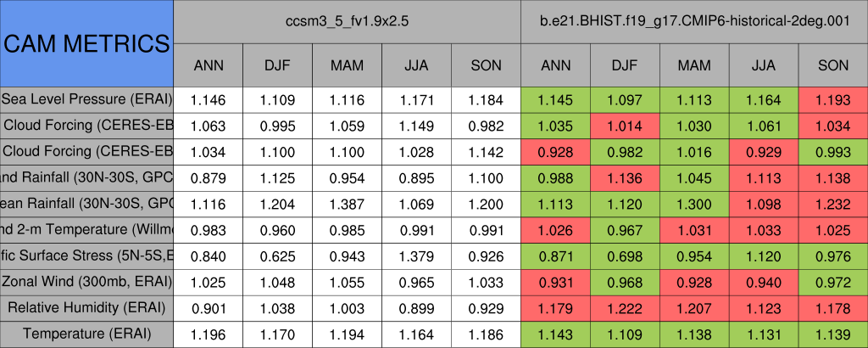Pick the green 0.698 Surface Stress cell
This screenshot has height=348, width=868.
pyautogui.click(x=625, y=256)
